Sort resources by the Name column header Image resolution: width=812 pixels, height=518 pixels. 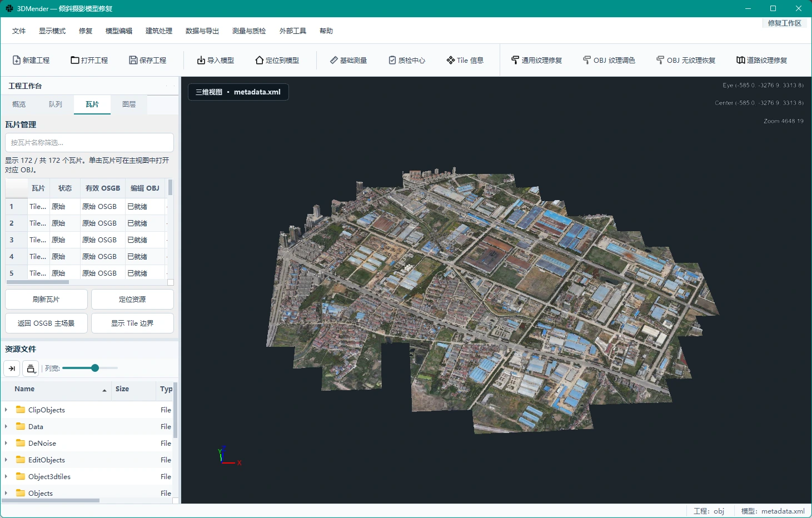click(x=56, y=389)
